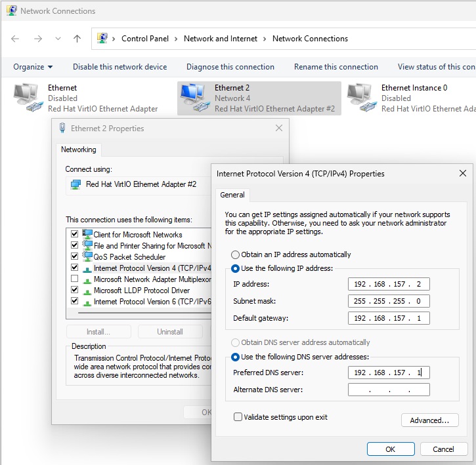
Task: Open Advanced... TCP/IP settings
Action: pyautogui.click(x=429, y=420)
